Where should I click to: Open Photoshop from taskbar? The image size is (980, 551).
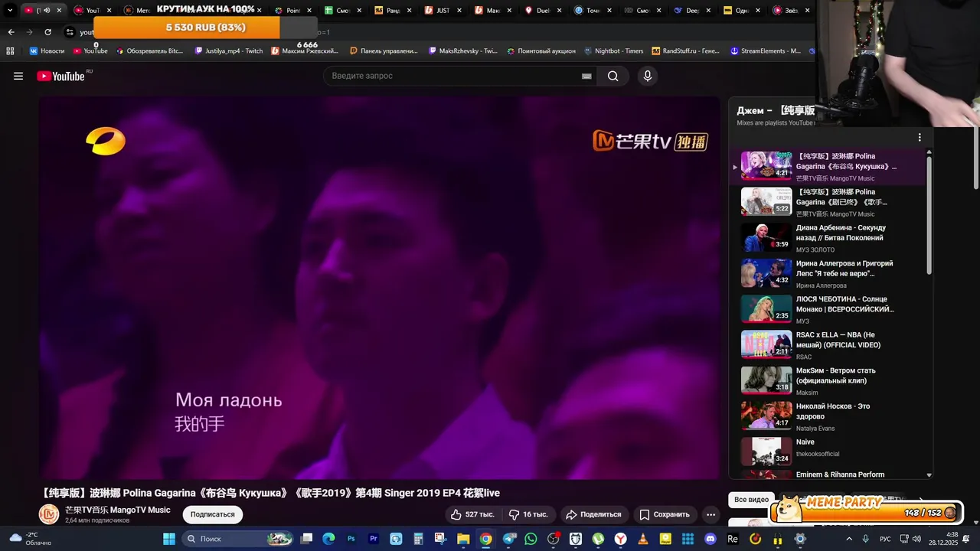click(x=351, y=539)
